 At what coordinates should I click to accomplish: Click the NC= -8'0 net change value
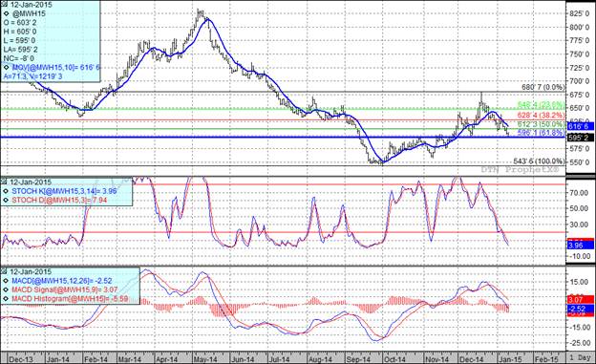click(x=19, y=58)
